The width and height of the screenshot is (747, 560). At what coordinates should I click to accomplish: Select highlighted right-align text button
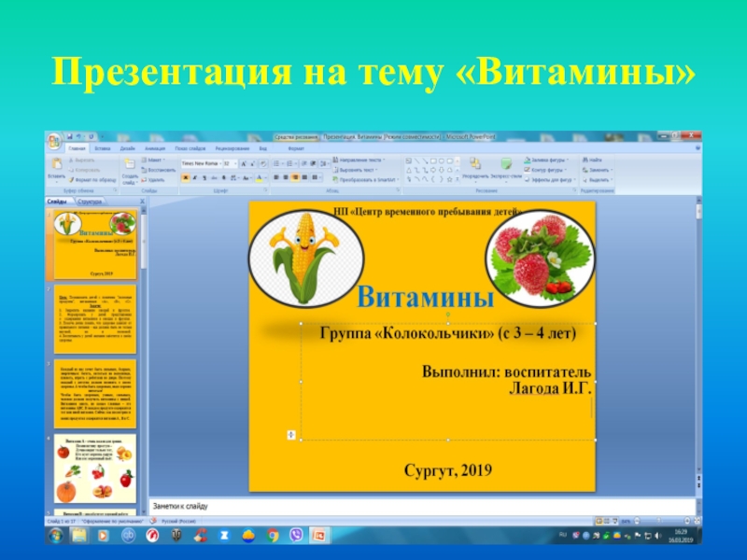tap(295, 177)
